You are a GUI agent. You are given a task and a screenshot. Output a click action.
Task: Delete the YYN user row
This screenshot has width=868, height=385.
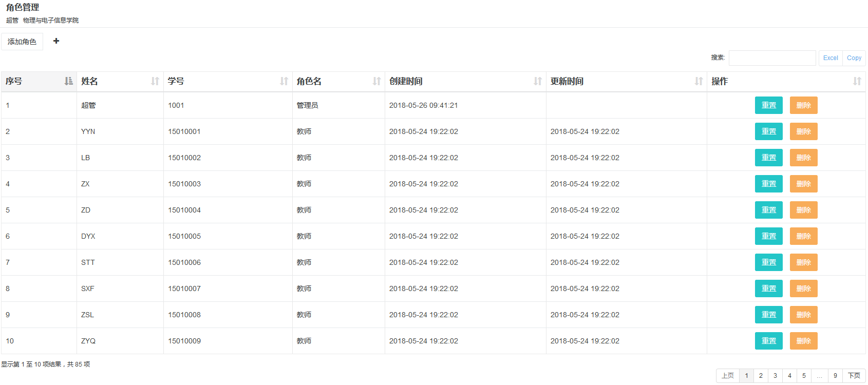tap(803, 131)
